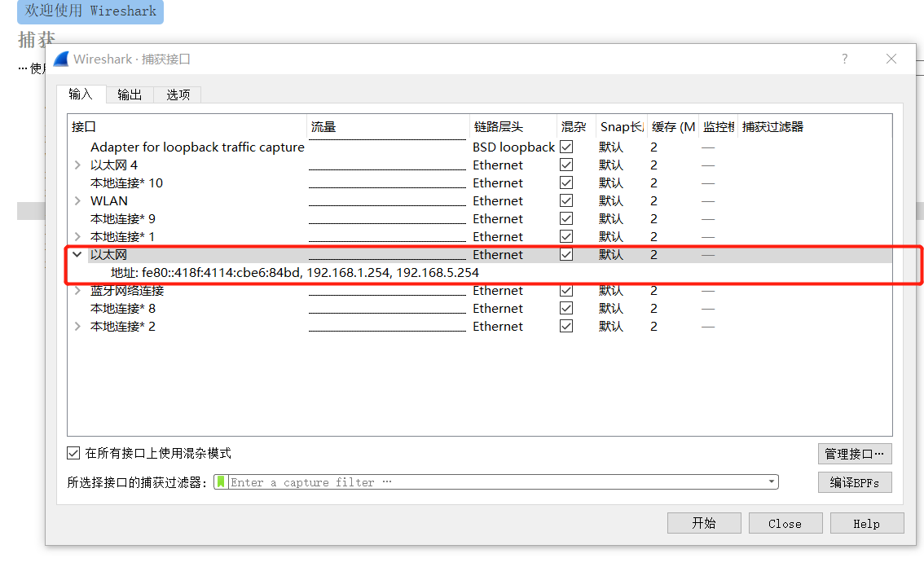The image size is (924, 567).
Task: Click the 开始 button to start capture
Action: [704, 523]
